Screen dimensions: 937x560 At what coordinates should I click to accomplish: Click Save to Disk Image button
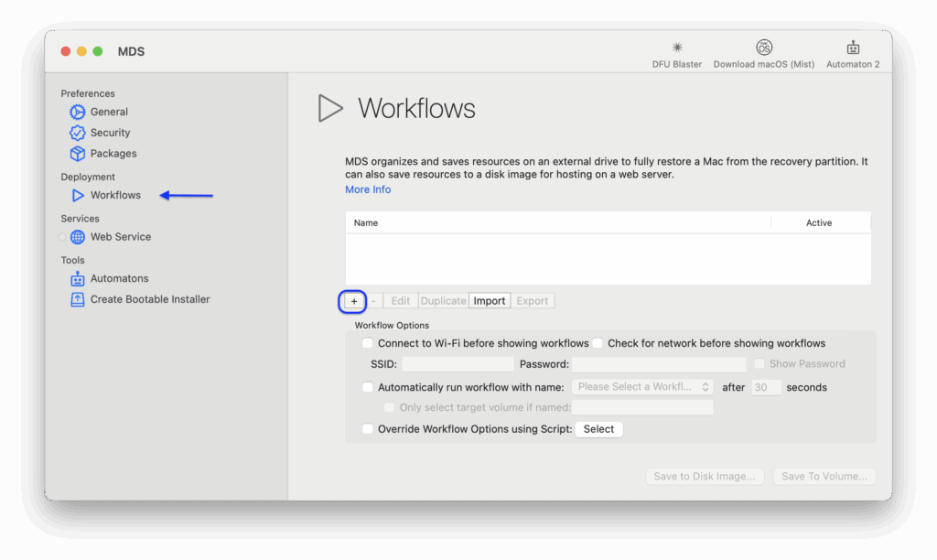point(705,477)
